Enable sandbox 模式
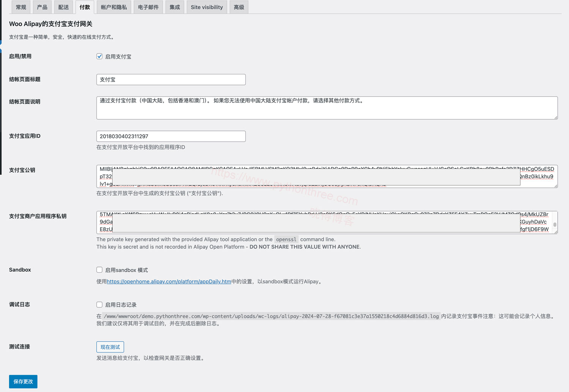The width and height of the screenshot is (569, 392). [x=99, y=270]
